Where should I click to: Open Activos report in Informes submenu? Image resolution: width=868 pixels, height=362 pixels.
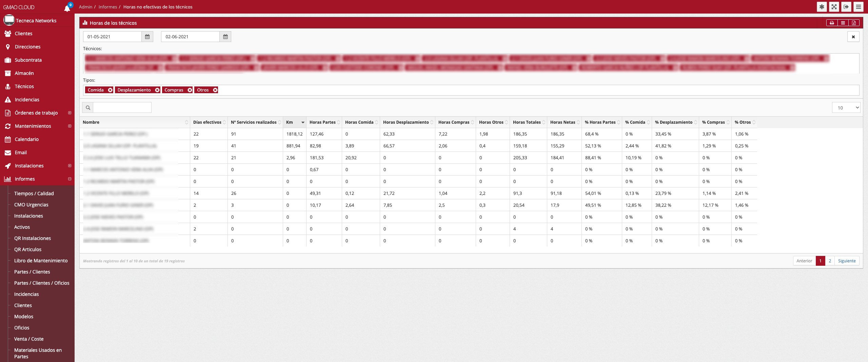click(22, 227)
